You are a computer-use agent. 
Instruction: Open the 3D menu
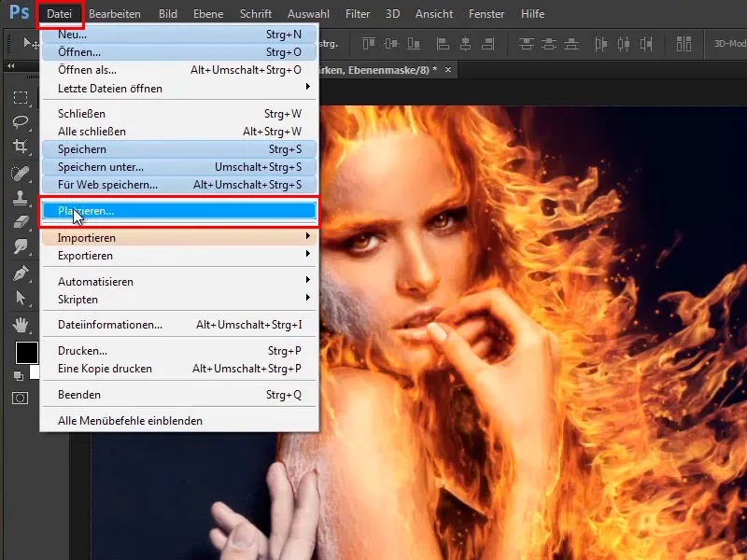[392, 14]
